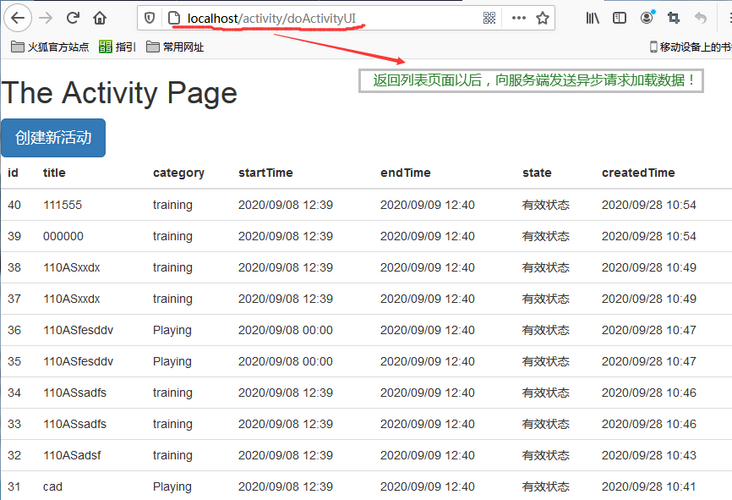Click title cad in row 31
The image size is (732, 500).
click(53, 487)
